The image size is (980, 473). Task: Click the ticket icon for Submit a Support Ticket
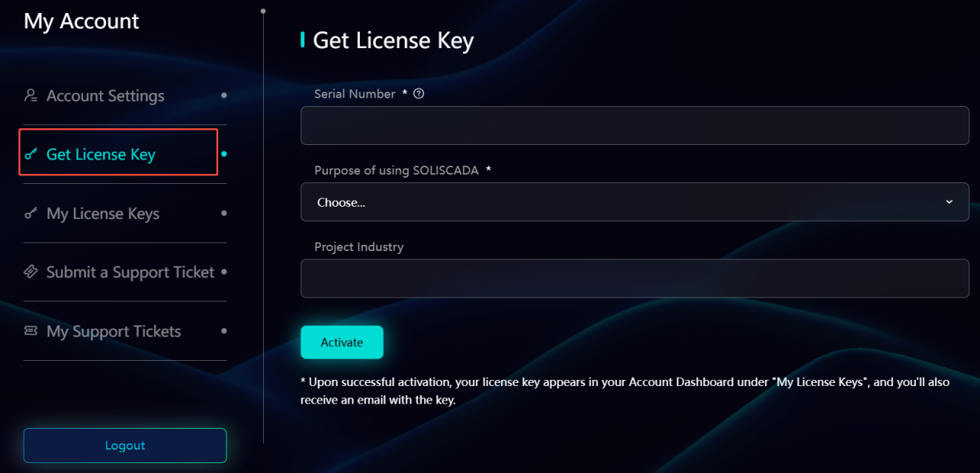[x=31, y=272]
